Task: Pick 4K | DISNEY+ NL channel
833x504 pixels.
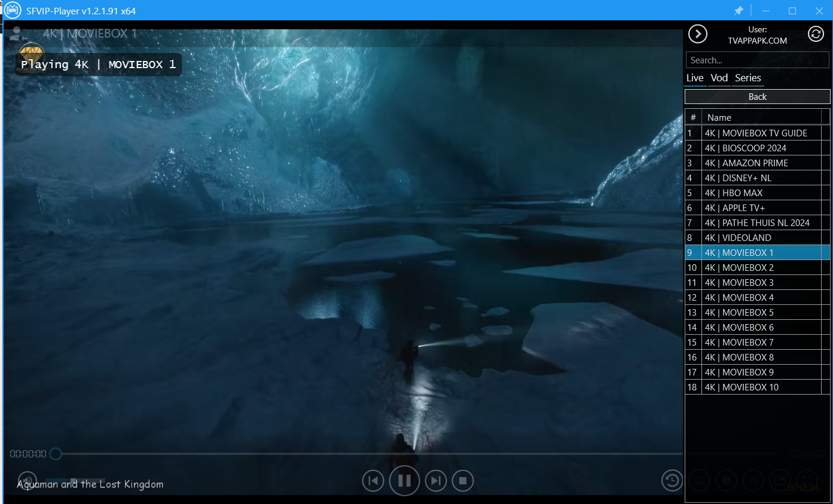Action: click(x=757, y=178)
